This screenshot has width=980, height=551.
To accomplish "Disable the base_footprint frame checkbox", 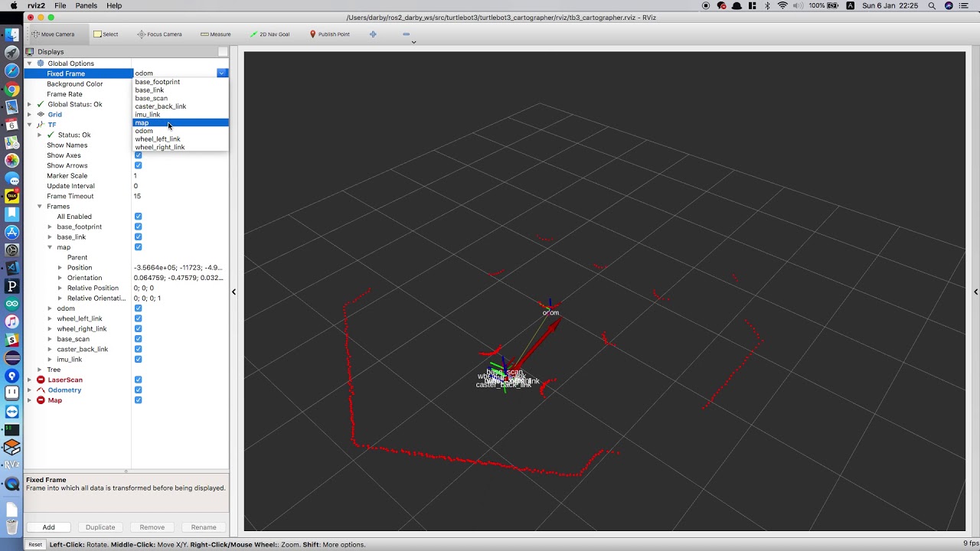I will (138, 227).
